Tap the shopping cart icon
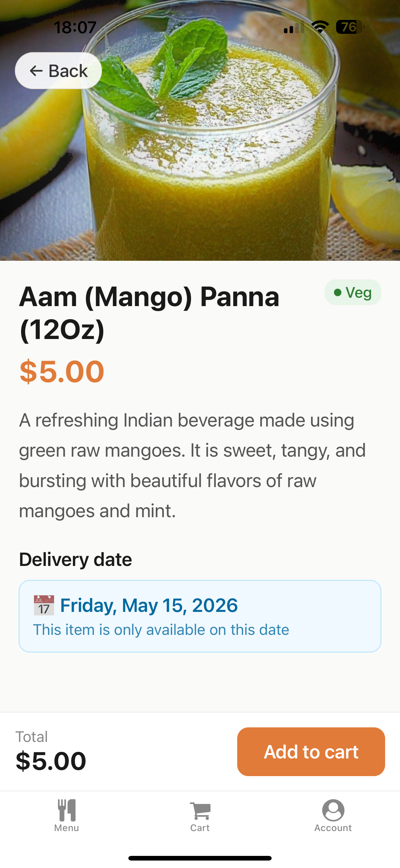This screenshot has height=868, width=400. pyautogui.click(x=200, y=811)
